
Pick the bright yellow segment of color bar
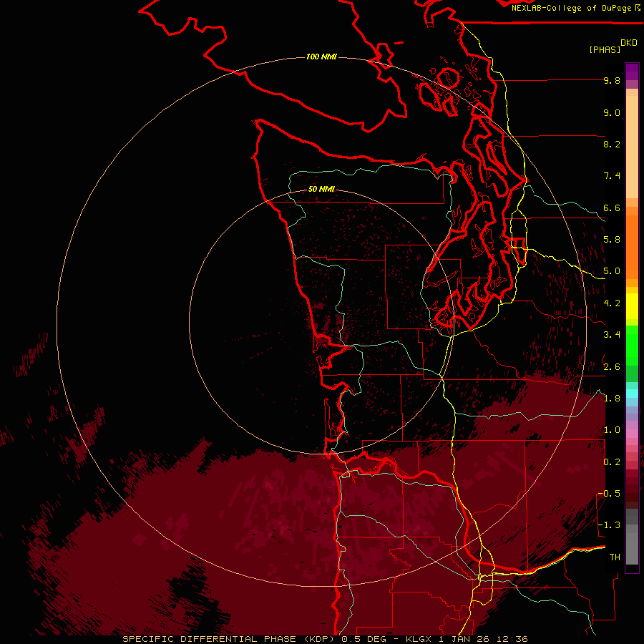pyautogui.click(x=632, y=306)
